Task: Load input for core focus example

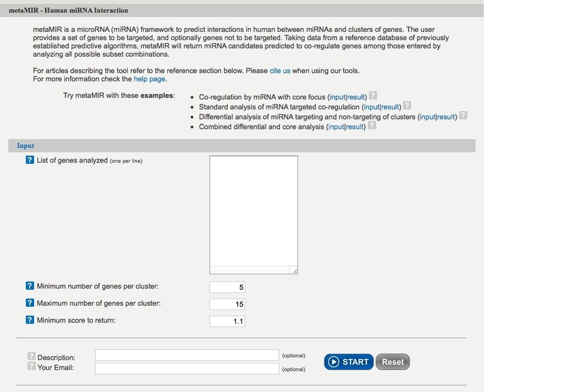Action: click(337, 97)
